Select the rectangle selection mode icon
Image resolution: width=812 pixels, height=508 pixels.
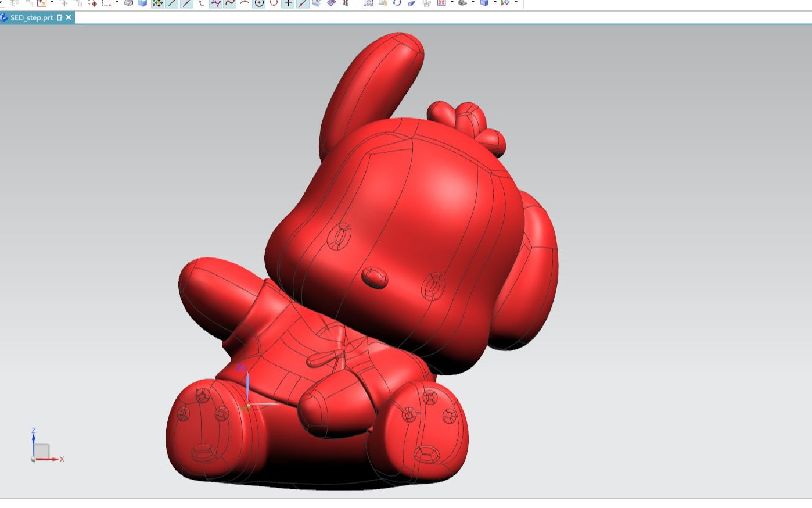pos(106,3)
